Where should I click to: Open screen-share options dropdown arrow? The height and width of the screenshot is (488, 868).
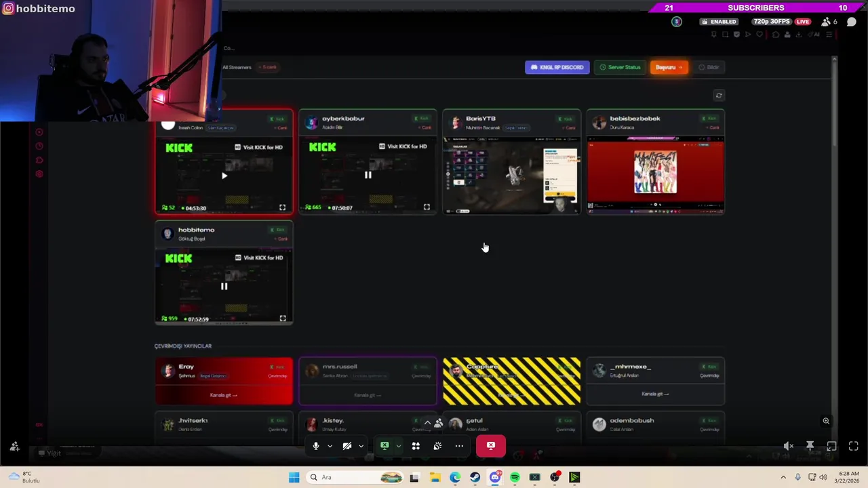(x=398, y=446)
